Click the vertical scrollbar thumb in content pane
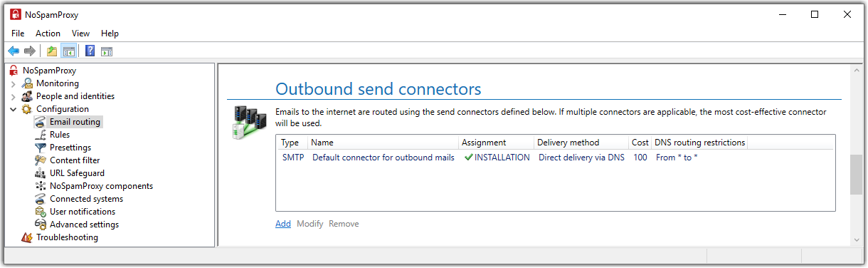This screenshot has width=868, height=268. [x=856, y=175]
